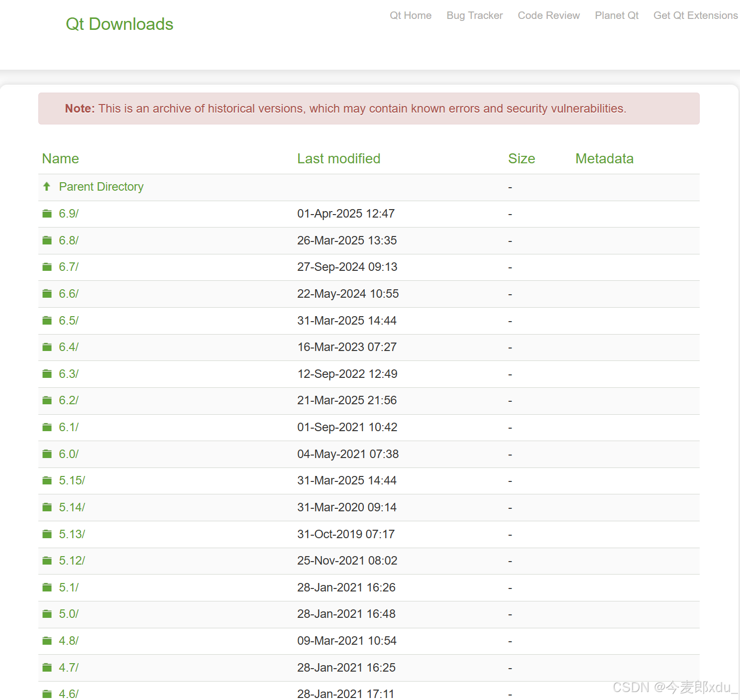Click the Metadata column header
740x700 pixels.
pyautogui.click(x=604, y=158)
